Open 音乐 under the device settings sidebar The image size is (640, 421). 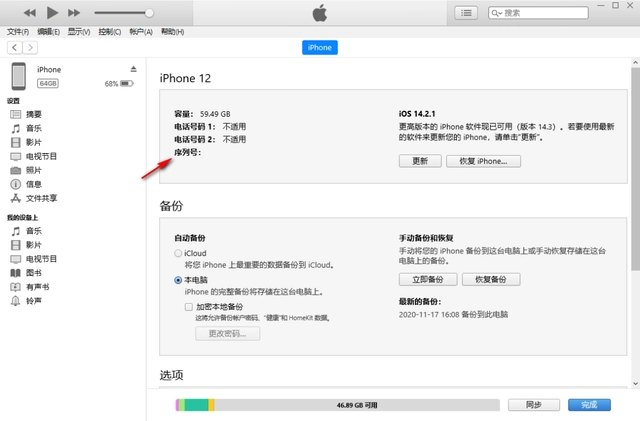click(33, 129)
